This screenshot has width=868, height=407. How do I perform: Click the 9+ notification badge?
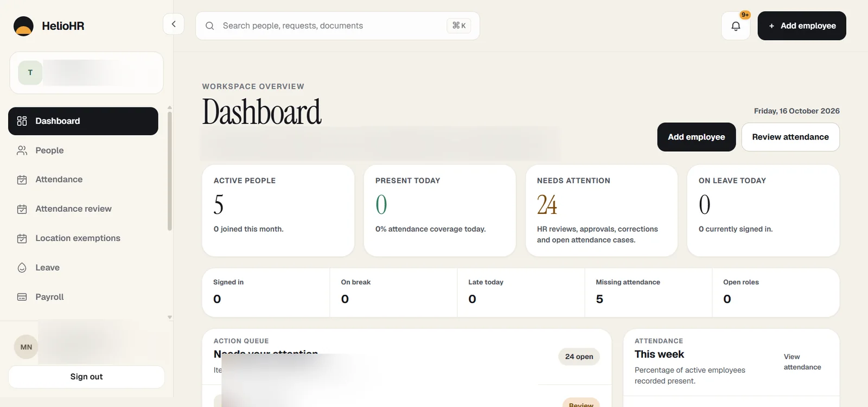(x=745, y=15)
